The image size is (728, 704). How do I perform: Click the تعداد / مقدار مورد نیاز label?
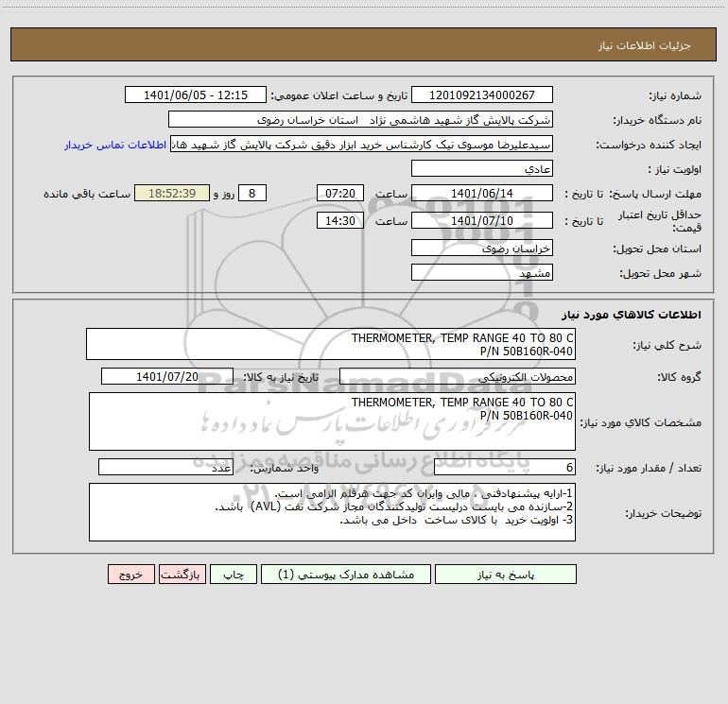649,468
